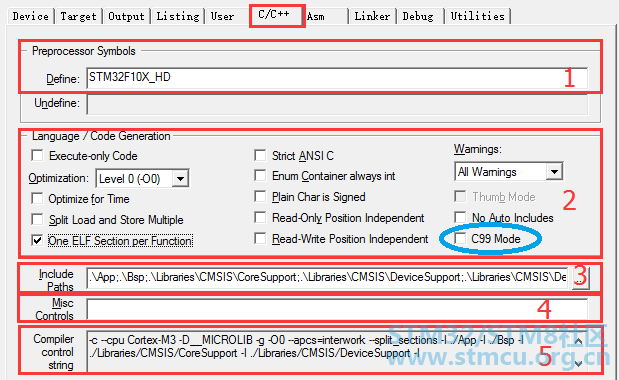This screenshot has height=380, width=619.
Task: Enable C99 Mode checkbox
Action: (460, 238)
